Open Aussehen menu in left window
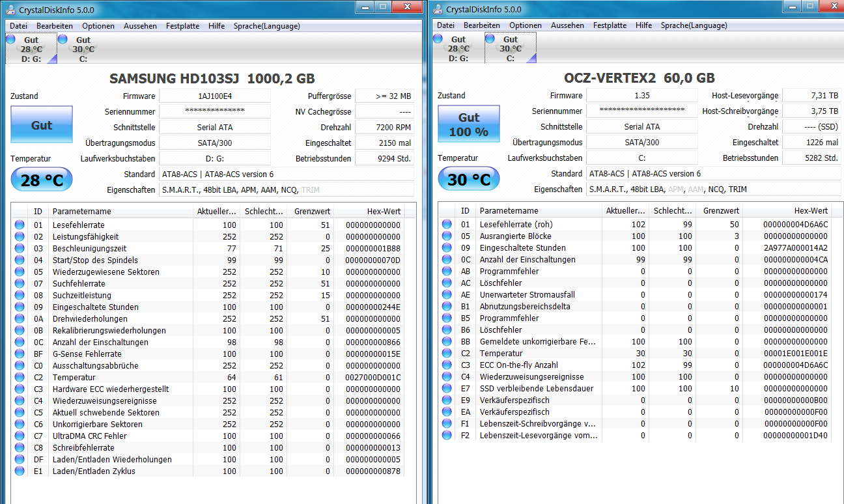The height and width of the screenshot is (504, 844). [x=140, y=26]
